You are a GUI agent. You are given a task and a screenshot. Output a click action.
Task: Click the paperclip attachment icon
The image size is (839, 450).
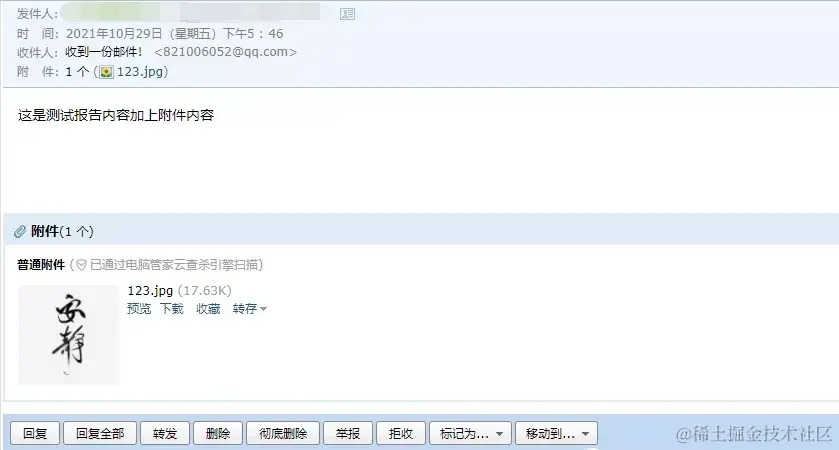click(20, 232)
